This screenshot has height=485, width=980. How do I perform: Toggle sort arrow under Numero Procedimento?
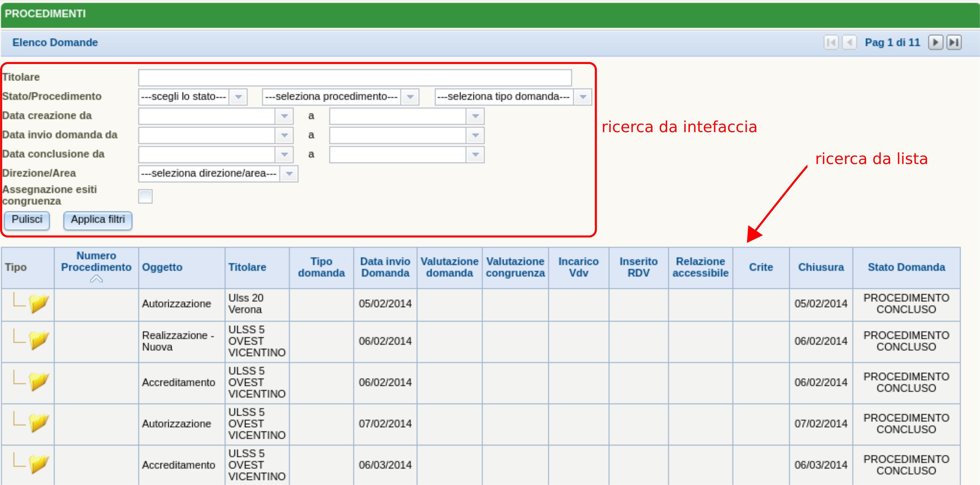tap(96, 279)
